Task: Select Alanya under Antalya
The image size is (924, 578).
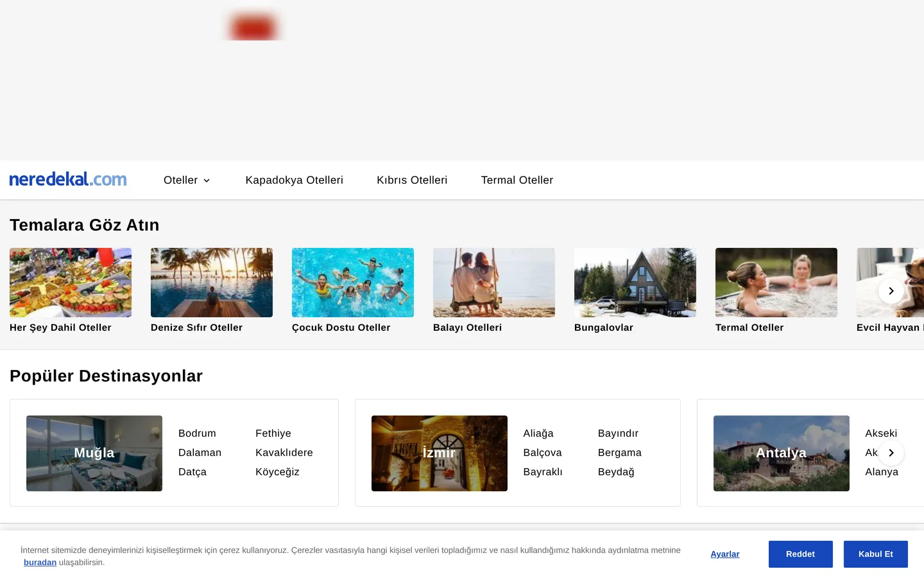Action: click(882, 472)
